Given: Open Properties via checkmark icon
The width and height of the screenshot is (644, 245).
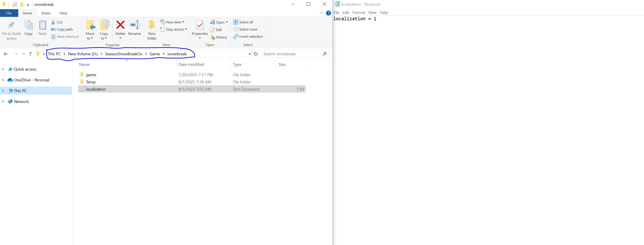Looking at the screenshot, I should click(x=200, y=25).
